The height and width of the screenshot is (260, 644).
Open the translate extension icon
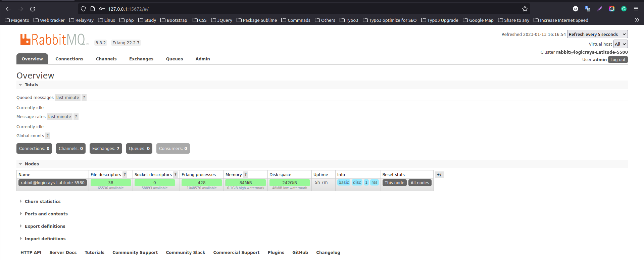coord(588,9)
